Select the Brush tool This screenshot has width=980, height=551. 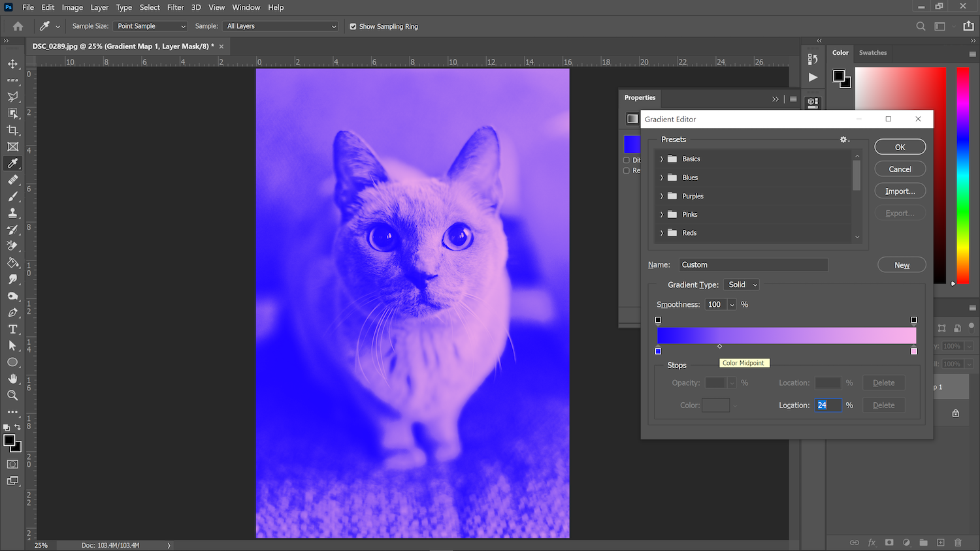[x=12, y=197]
